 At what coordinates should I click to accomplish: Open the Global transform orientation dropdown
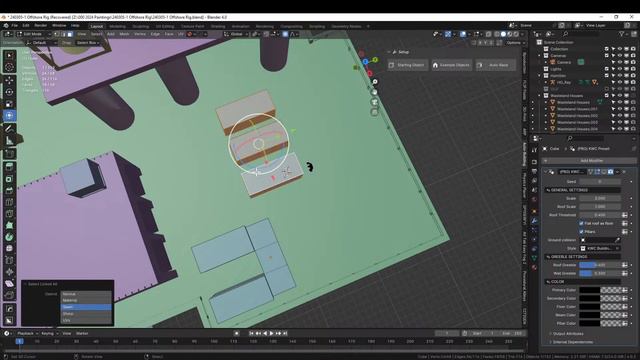[x=236, y=34]
